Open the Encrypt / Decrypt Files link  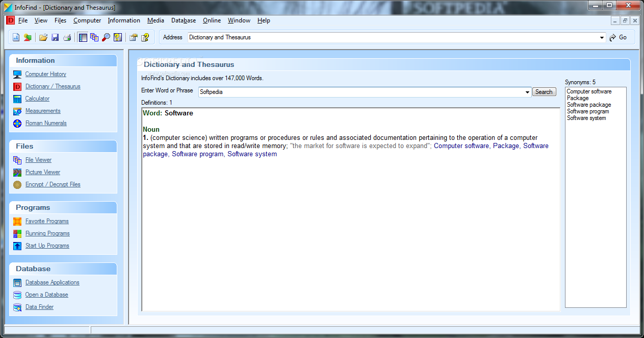coord(53,184)
